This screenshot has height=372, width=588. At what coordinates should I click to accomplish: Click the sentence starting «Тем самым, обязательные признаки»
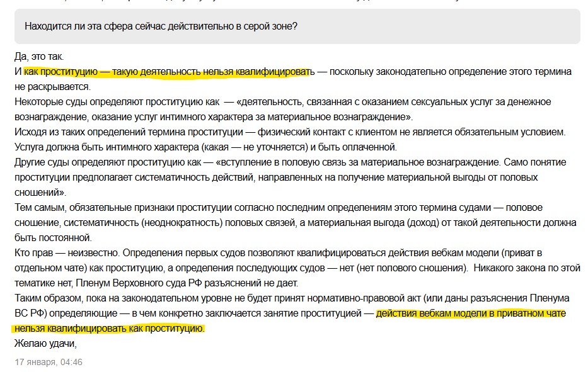pyautogui.click(x=295, y=223)
